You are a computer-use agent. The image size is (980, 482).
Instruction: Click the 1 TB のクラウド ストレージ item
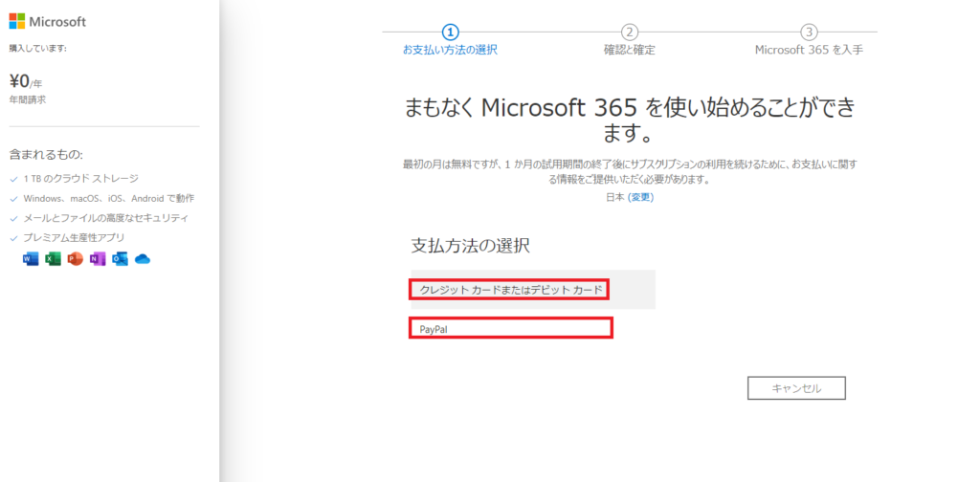(80, 179)
